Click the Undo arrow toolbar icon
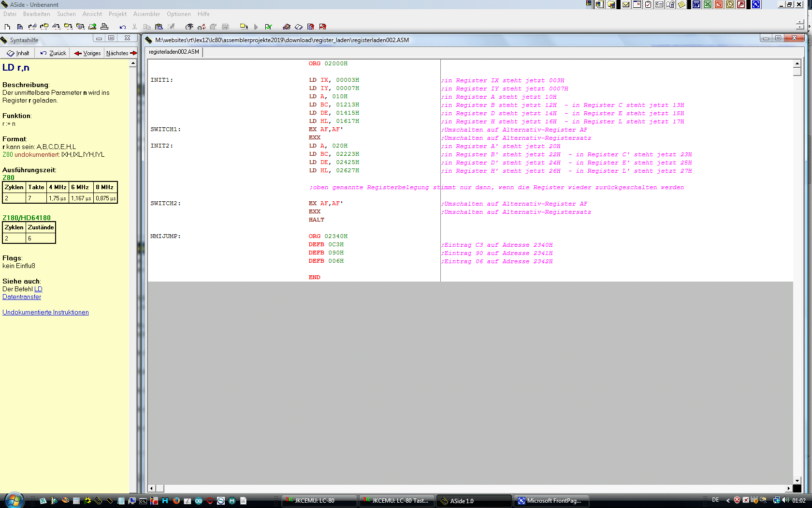 123,27
